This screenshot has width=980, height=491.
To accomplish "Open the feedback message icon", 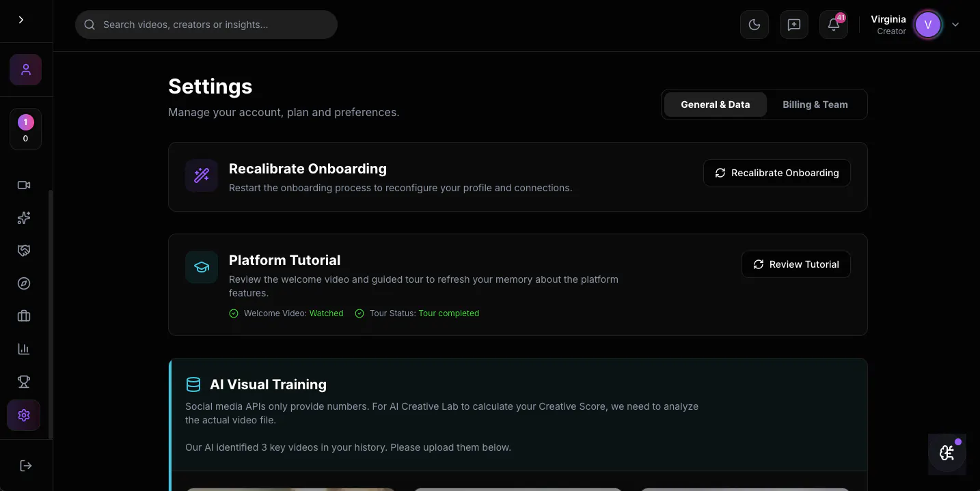I will (x=794, y=25).
